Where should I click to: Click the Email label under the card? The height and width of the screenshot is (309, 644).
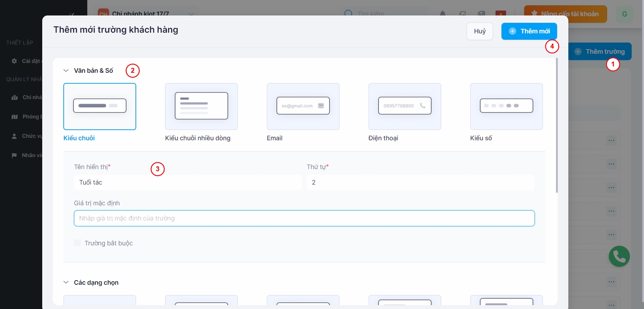click(274, 138)
